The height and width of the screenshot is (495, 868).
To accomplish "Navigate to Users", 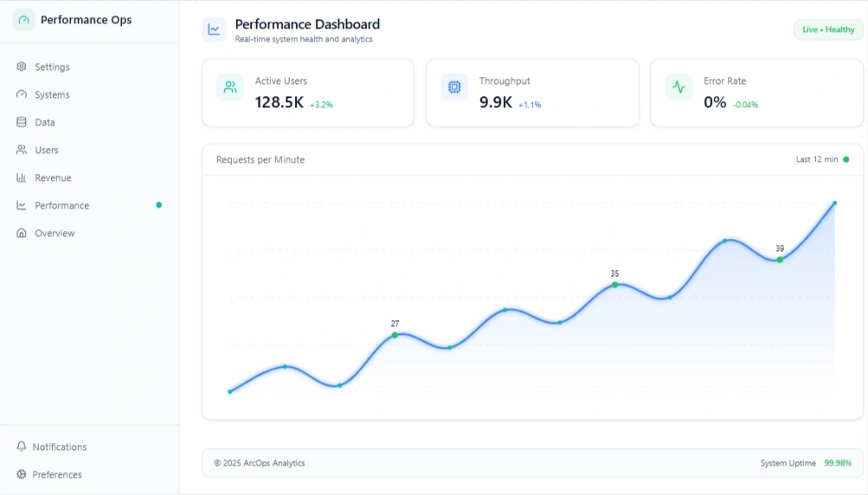I will point(89,150).
